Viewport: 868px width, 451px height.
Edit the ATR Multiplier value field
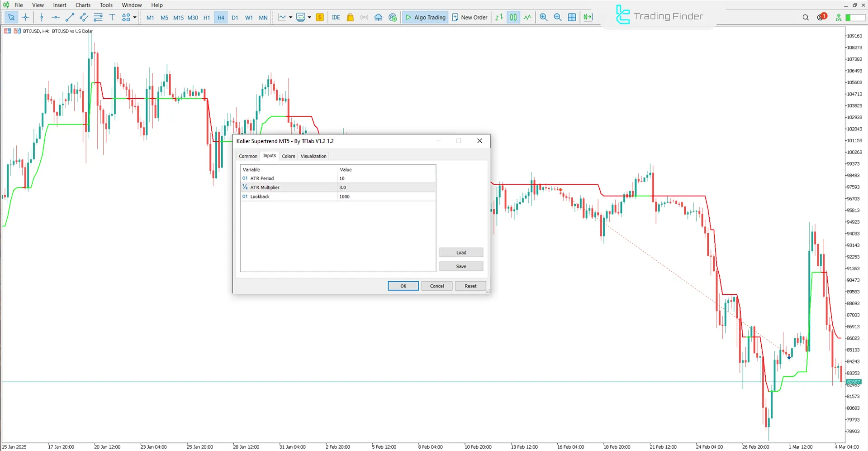(387, 187)
